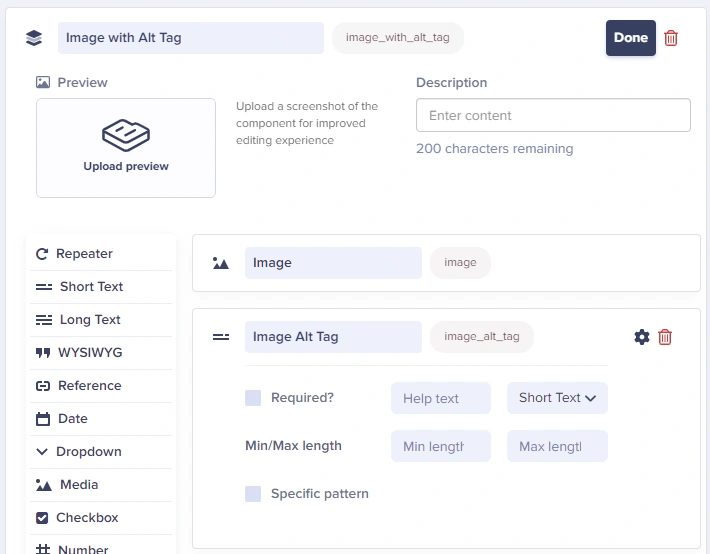This screenshot has height=554, width=710.
Task: Click the Description content input
Action: tap(553, 115)
